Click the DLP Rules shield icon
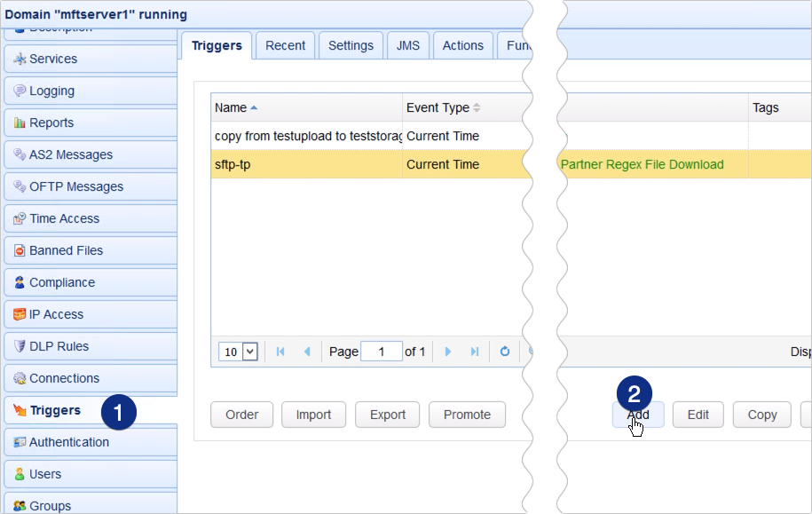Screen dimensions: 812x514 coord(20,346)
